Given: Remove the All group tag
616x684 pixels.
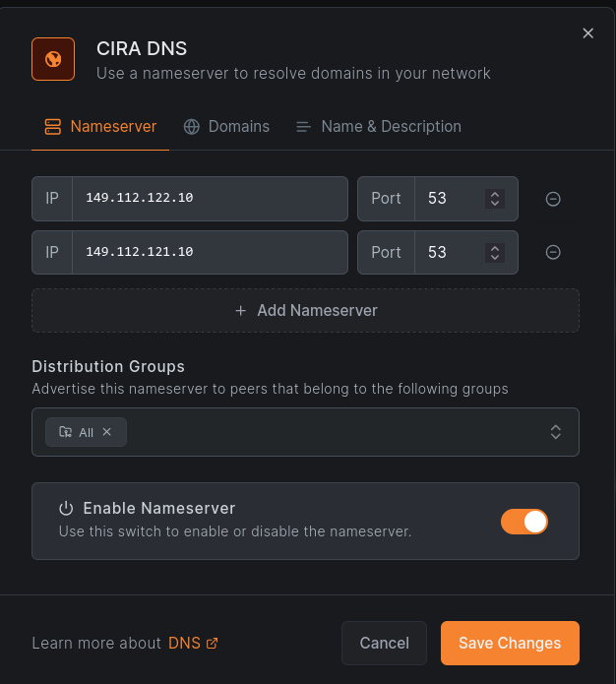Looking at the screenshot, I should tap(107, 432).
